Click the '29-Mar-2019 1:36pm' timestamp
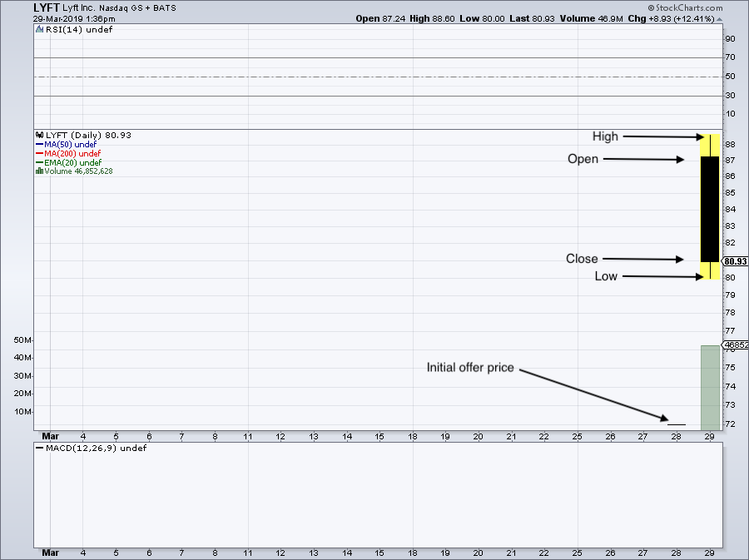This screenshot has width=749, height=560. pos(74,19)
